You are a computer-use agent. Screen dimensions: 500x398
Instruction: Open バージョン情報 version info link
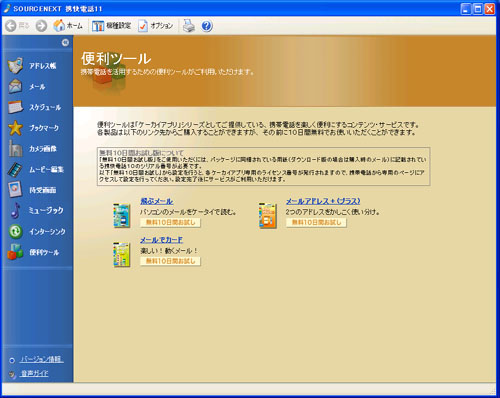point(42,359)
